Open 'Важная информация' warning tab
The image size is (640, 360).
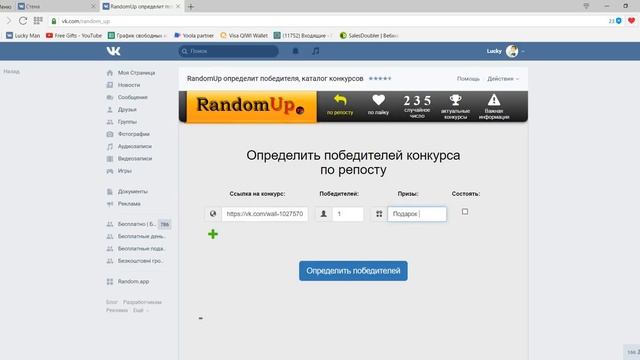click(x=494, y=107)
